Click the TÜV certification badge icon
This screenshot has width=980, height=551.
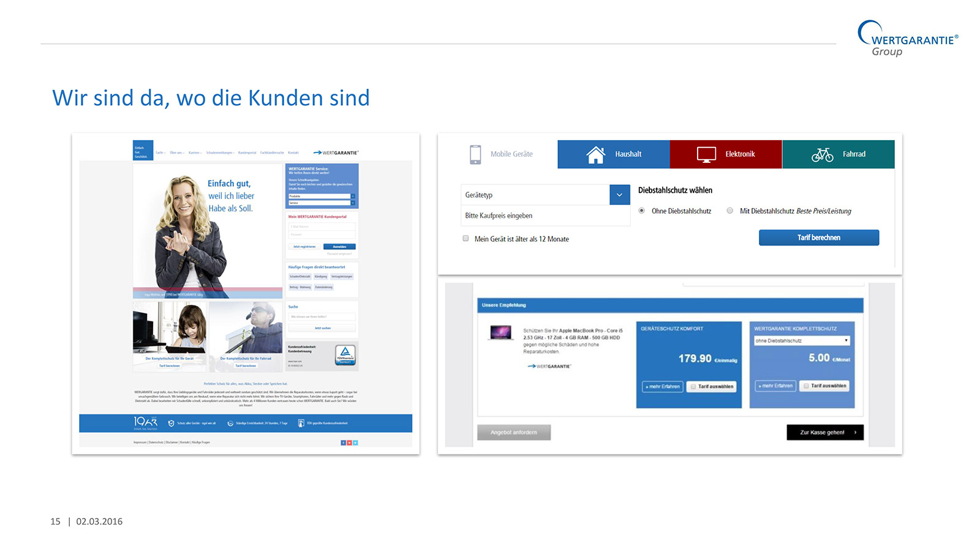pos(345,354)
